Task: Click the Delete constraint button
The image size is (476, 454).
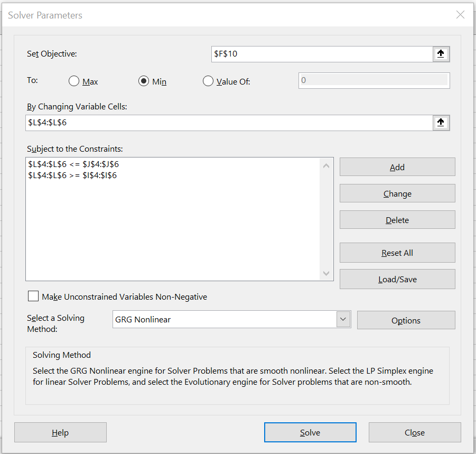Action: pyautogui.click(x=397, y=219)
